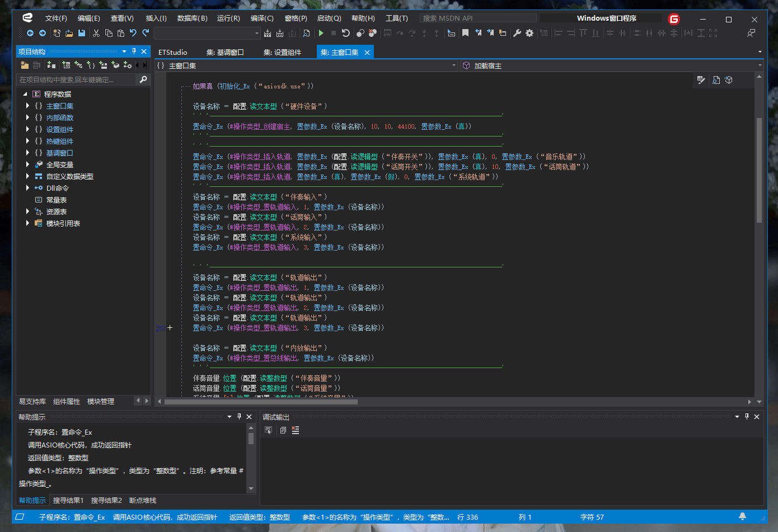Run the program with green play icon

pyautogui.click(x=321, y=34)
